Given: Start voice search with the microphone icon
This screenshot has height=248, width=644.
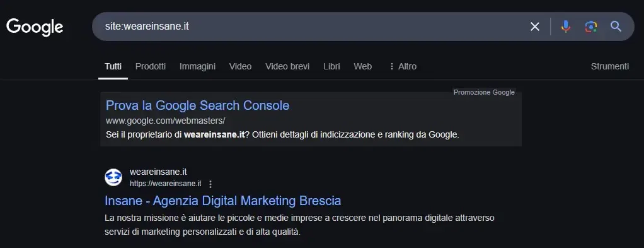Looking at the screenshot, I should [x=566, y=27].
